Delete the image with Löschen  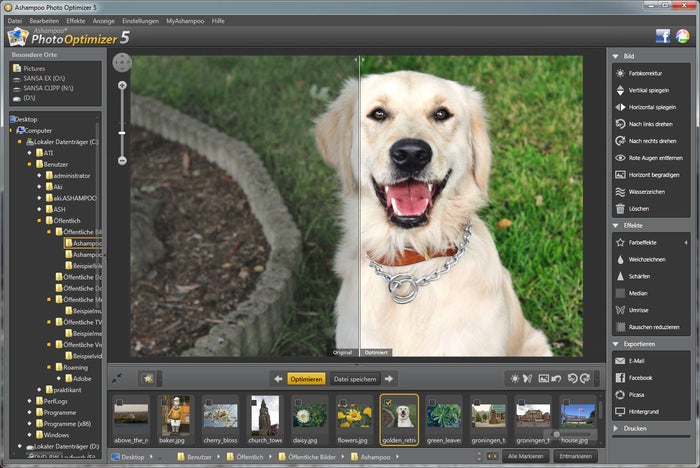[620, 208]
